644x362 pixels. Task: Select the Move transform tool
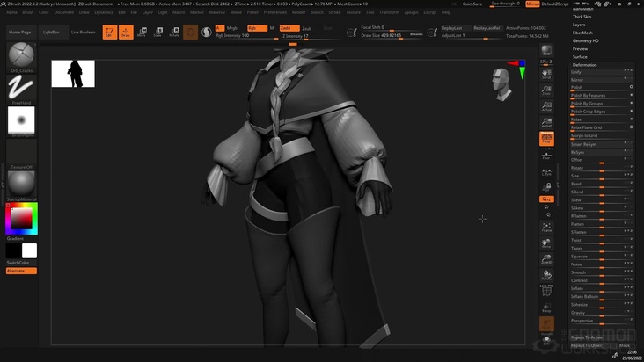coord(143,32)
